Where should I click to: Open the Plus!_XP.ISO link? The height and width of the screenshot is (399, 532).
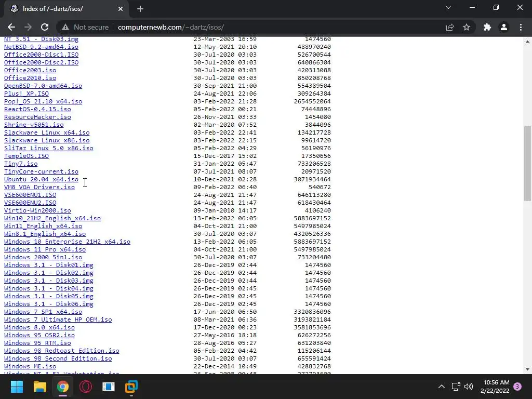point(26,94)
